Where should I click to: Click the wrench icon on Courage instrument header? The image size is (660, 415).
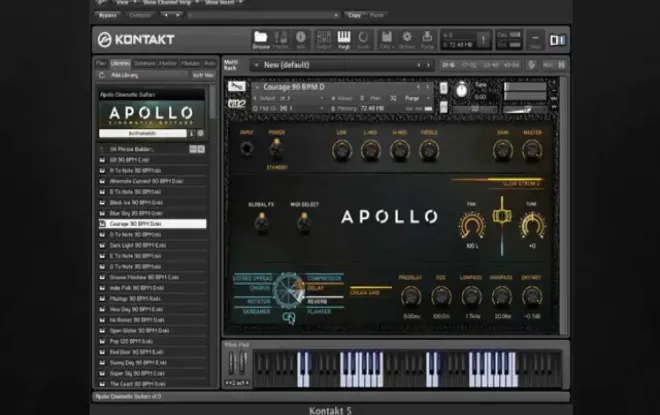(x=237, y=87)
